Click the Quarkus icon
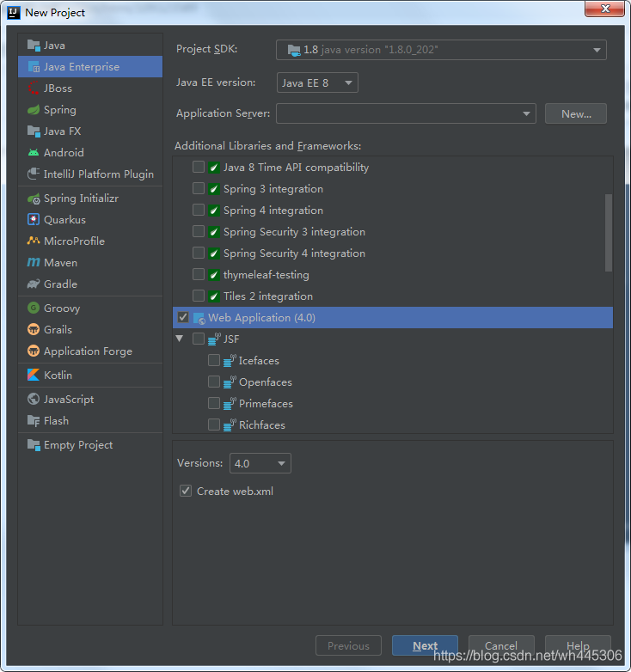Viewport: 631px width, 672px height. [x=34, y=219]
